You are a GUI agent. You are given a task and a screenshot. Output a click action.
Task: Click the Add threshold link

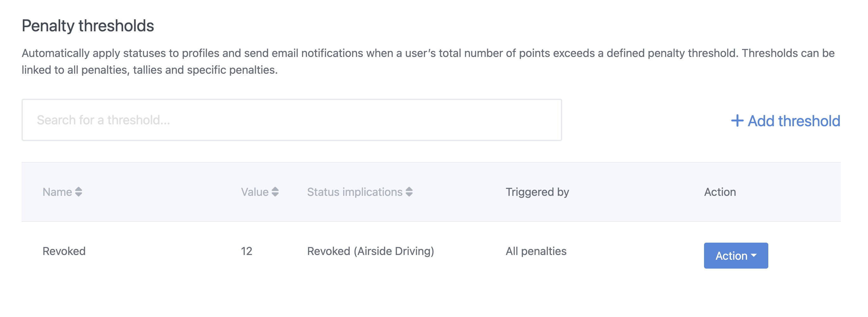point(794,121)
